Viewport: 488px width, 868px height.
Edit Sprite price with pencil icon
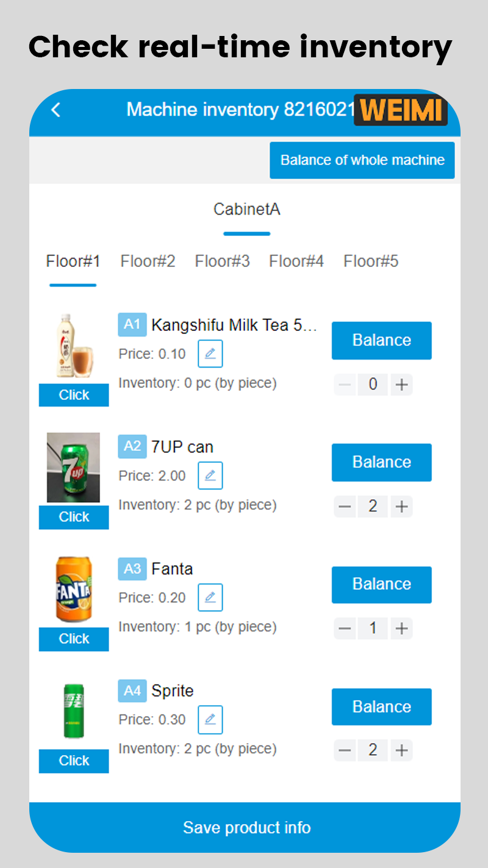(x=210, y=720)
